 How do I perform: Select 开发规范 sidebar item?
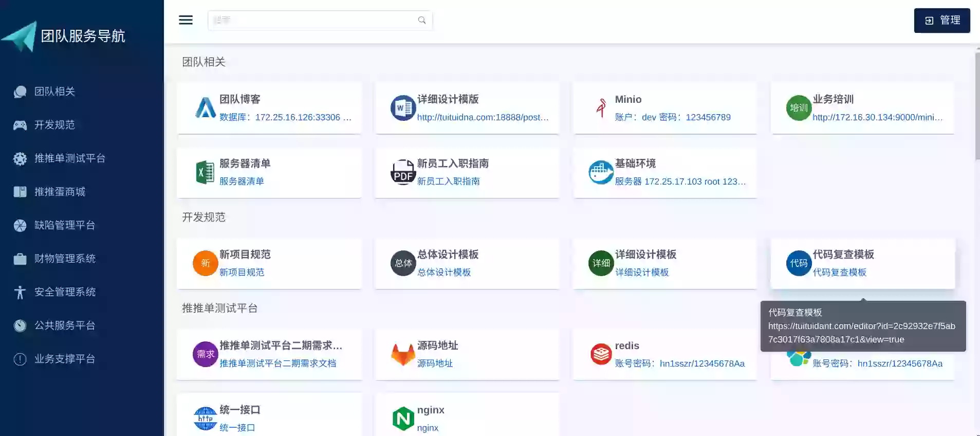click(x=54, y=125)
